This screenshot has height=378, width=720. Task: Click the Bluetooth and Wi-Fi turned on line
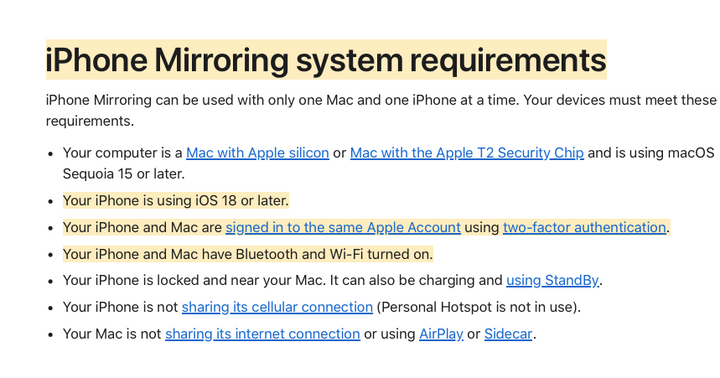pyautogui.click(x=248, y=254)
